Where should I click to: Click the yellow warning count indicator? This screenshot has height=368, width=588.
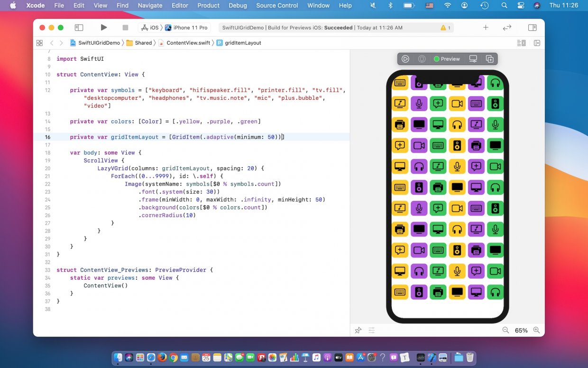(445, 28)
